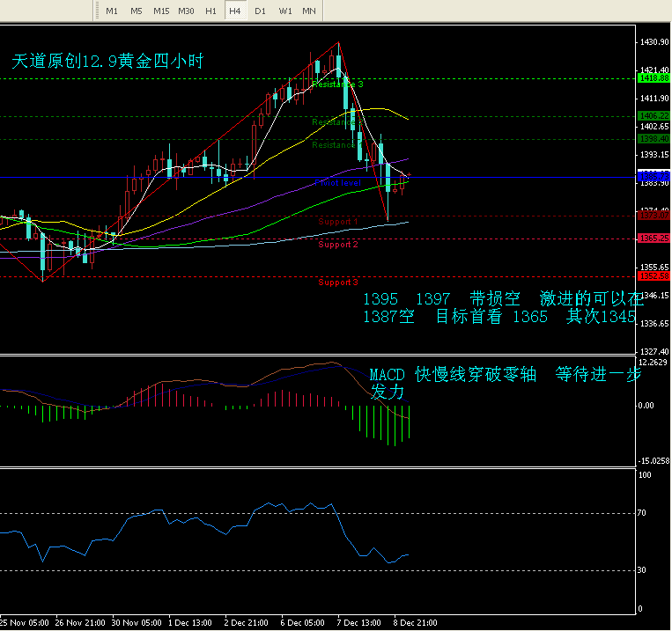
Task: Toggle the active H4 timeframe button
Action: (235, 11)
